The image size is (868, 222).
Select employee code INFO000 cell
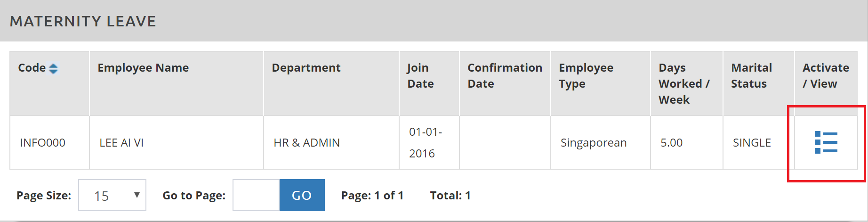tap(42, 142)
